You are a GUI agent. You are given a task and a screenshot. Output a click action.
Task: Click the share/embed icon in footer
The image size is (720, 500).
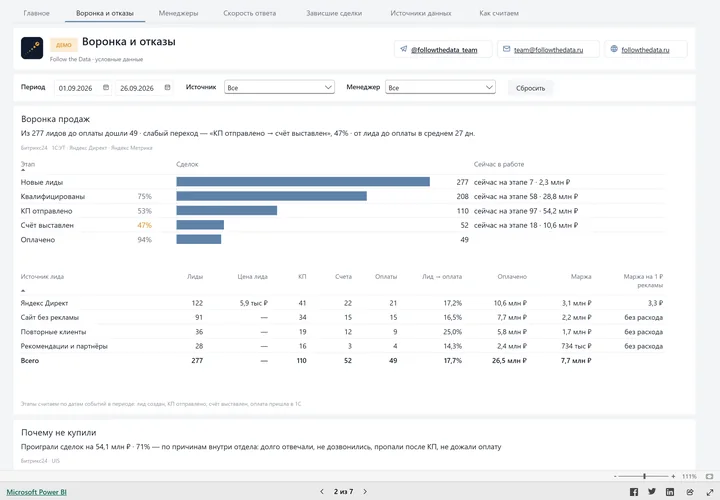690,492
